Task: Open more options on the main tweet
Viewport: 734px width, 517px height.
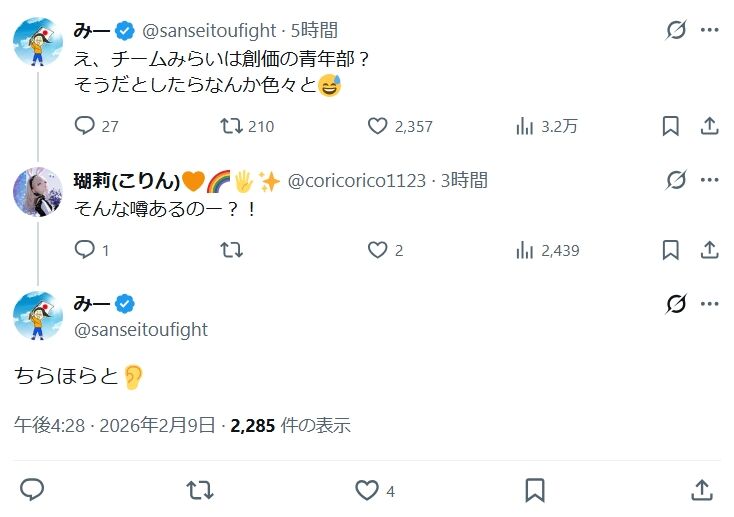Action: point(710,304)
